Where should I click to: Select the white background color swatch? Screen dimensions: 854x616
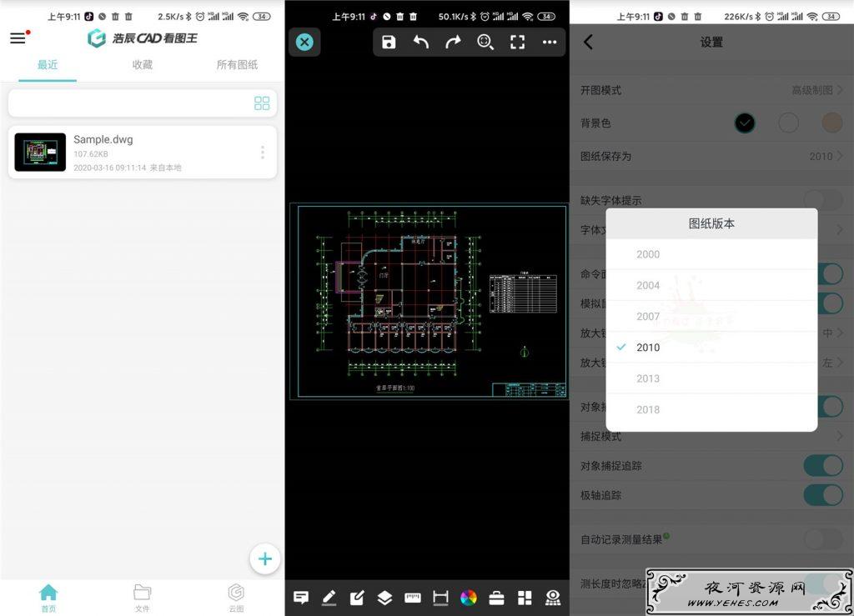click(788, 123)
